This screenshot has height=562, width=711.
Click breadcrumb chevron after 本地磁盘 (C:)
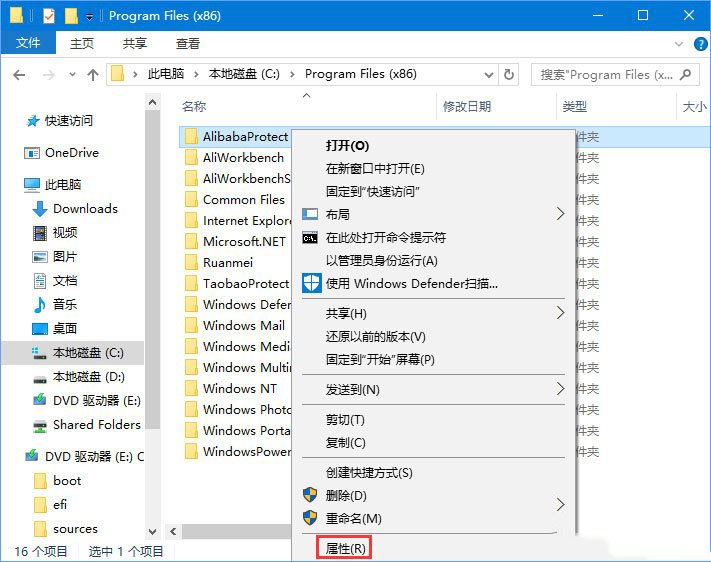[292, 74]
